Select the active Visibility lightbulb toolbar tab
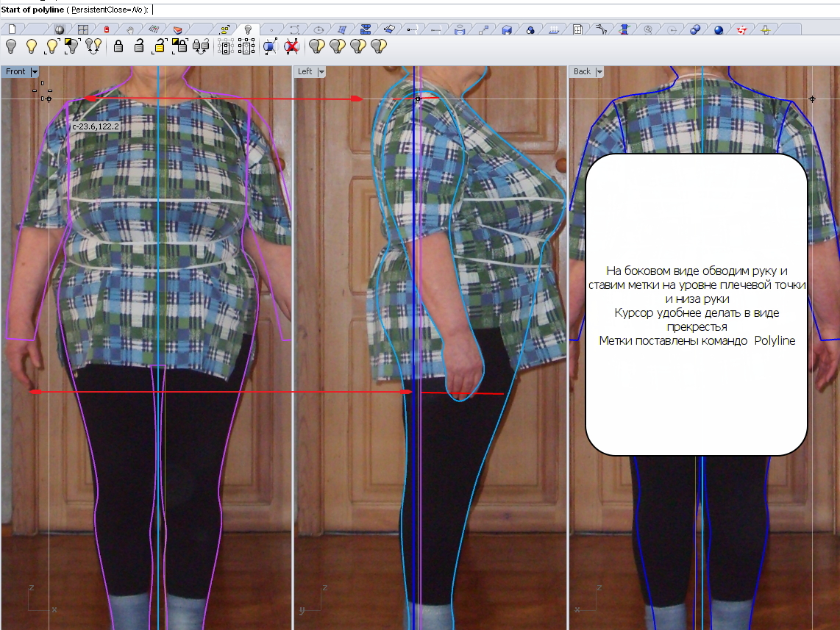 [248, 29]
